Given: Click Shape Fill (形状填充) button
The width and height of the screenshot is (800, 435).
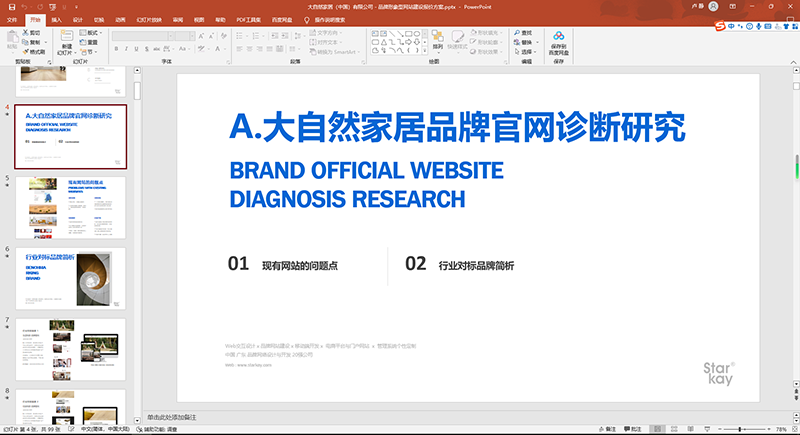Looking at the screenshot, I should click(x=484, y=33).
